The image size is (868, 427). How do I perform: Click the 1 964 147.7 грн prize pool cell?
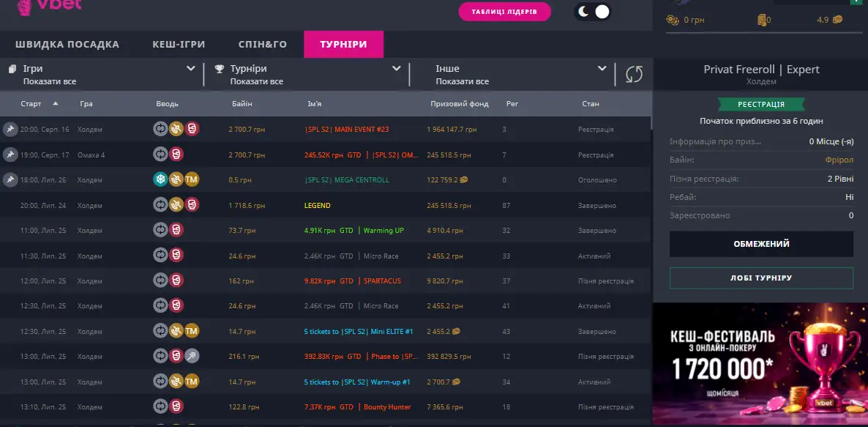pos(452,130)
